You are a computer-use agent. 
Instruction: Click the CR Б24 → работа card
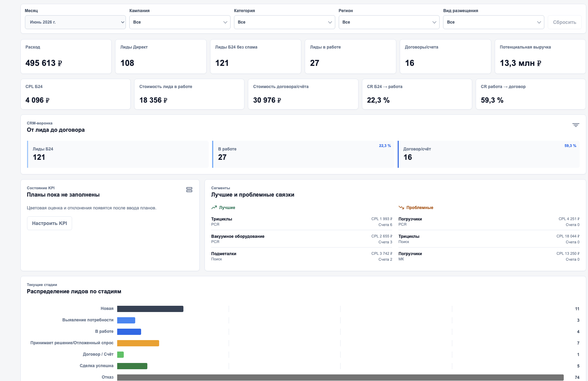[417, 94]
